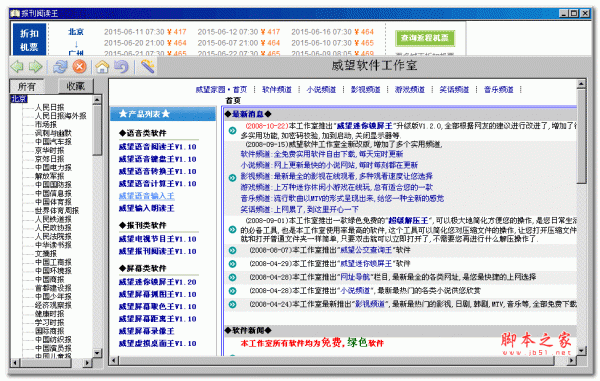Go forward with the green right arrow
600x381 pixels.
click(36, 67)
